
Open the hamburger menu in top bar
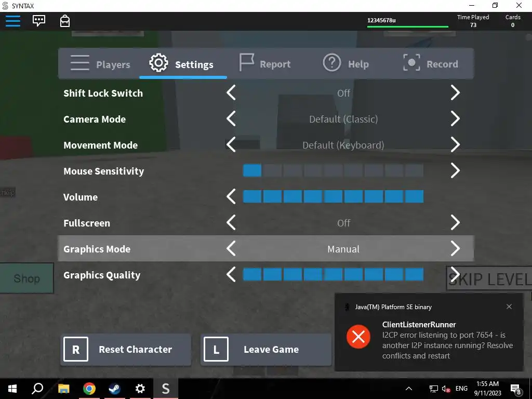13,21
